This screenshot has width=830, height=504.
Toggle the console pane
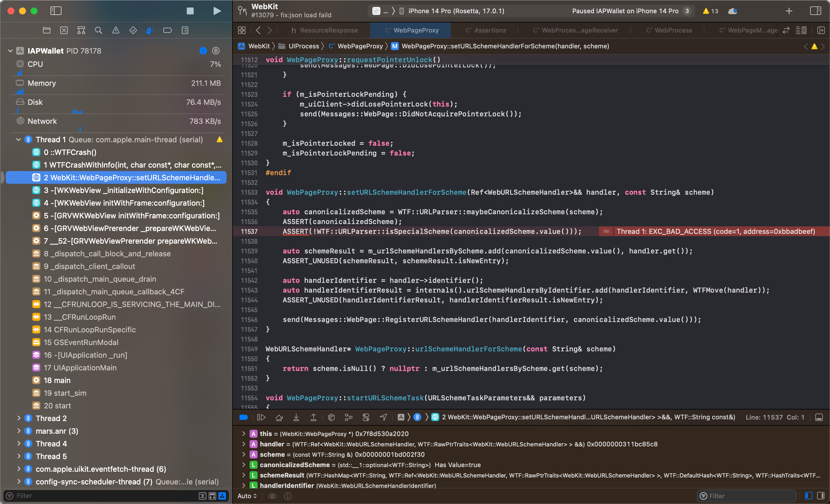820,496
